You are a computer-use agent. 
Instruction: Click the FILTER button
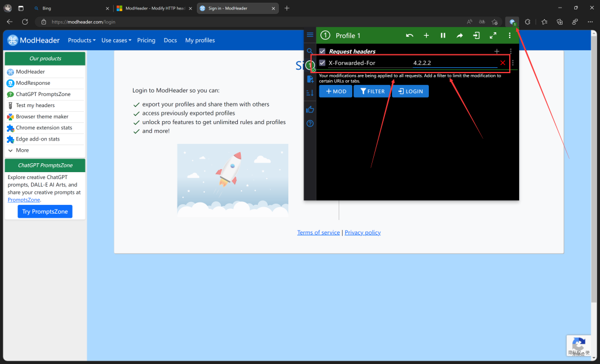click(372, 91)
